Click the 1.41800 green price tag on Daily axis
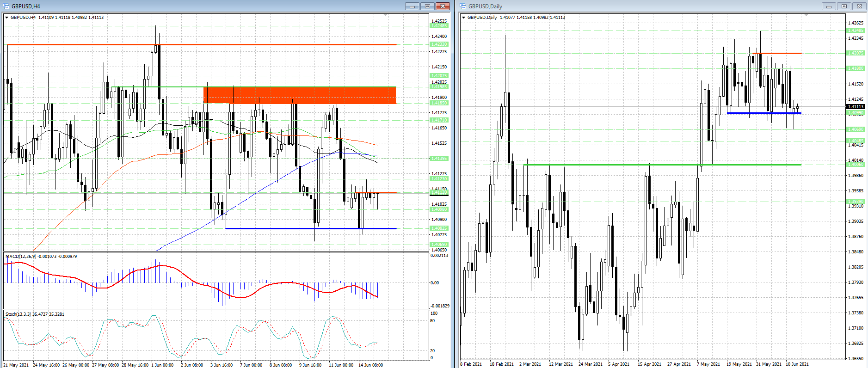Screen dimensions: 868x368 [856, 68]
